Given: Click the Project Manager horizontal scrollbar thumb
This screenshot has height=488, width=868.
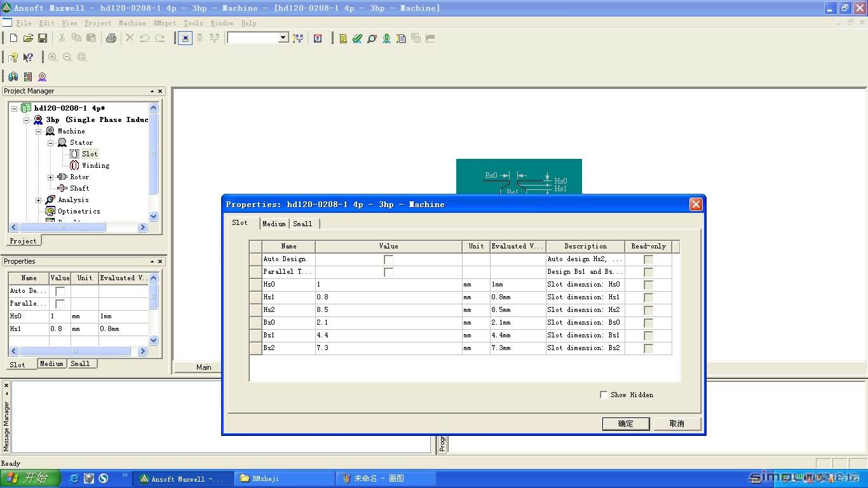Looking at the screenshot, I should coord(62,227).
